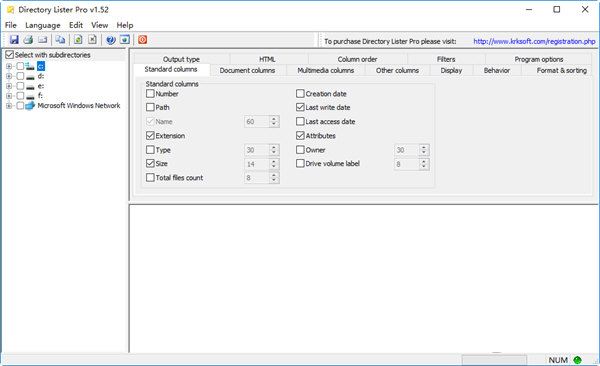Uncheck the Attributes checkbox
Screen dimensions: 600x366
click(x=300, y=136)
